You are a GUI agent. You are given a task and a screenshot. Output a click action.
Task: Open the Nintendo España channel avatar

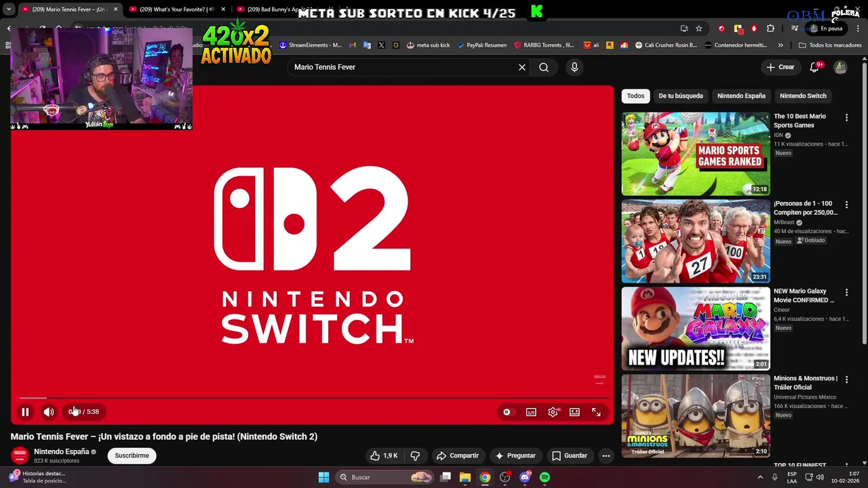[x=20, y=455]
